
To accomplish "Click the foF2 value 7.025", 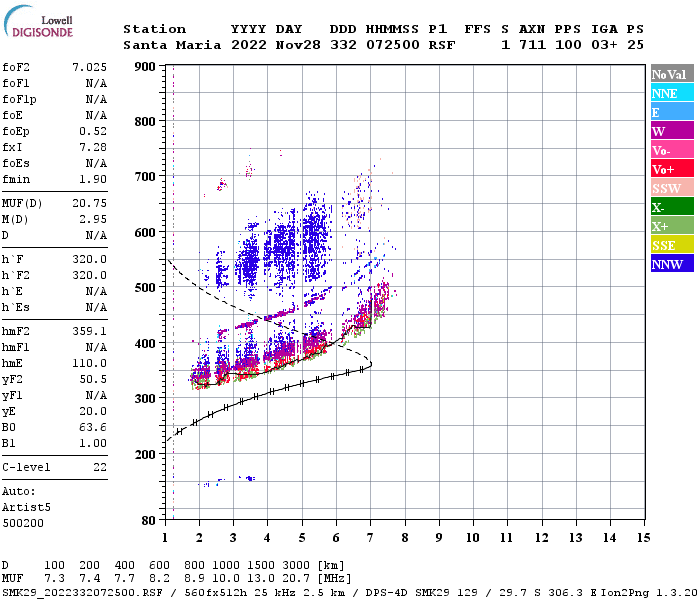I will [89, 67].
